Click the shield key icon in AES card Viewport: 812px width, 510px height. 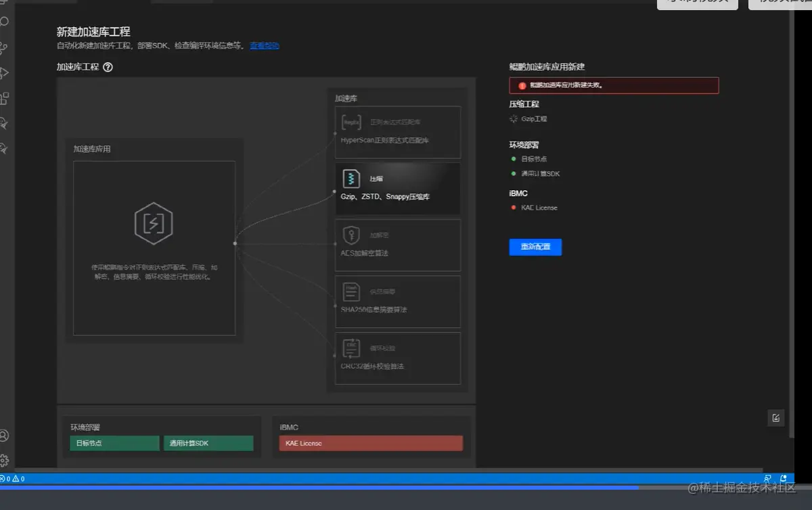coord(351,235)
